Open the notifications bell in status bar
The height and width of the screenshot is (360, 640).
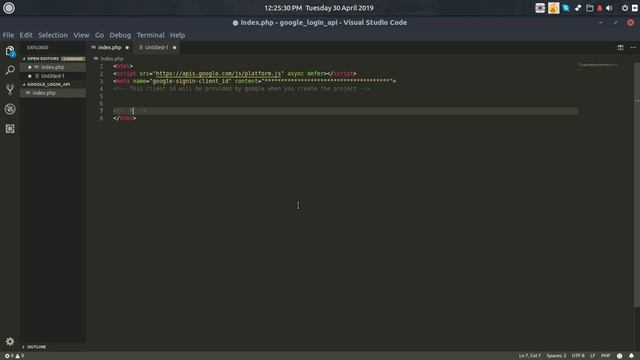[631, 356]
